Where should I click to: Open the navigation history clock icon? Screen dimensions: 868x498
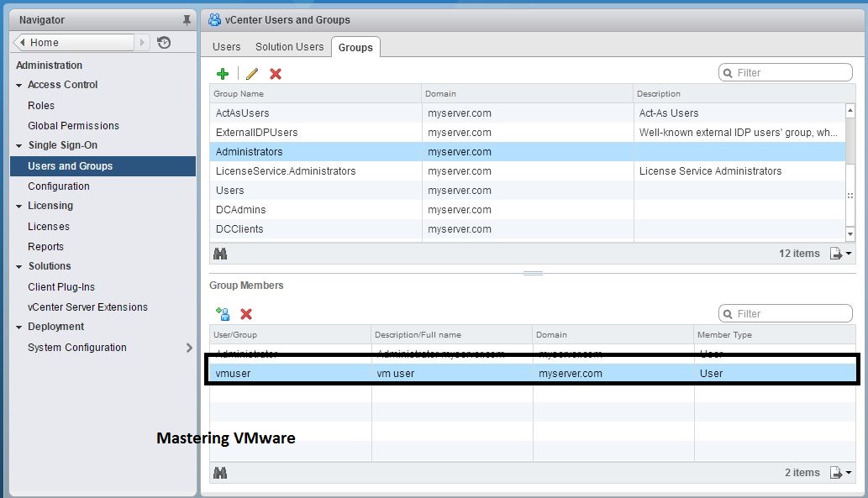coord(164,43)
